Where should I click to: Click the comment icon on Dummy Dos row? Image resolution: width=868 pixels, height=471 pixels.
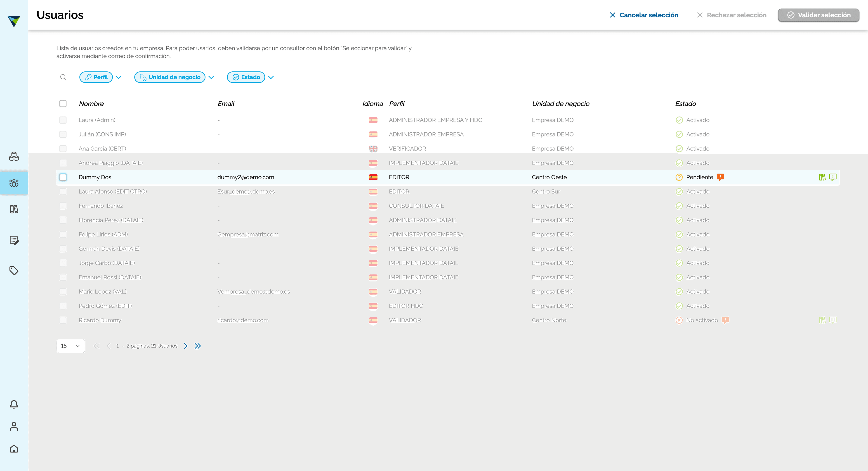(x=833, y=177)
